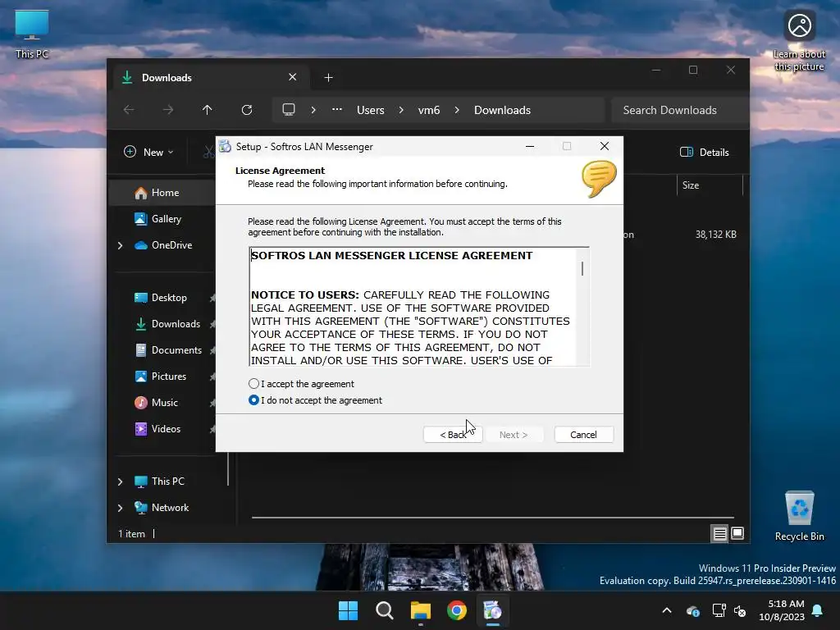Open Desktop folder in Explorer sidebar
Viewport: 840px width, 630px height.
pyautogui.click(x=169, y=297)
